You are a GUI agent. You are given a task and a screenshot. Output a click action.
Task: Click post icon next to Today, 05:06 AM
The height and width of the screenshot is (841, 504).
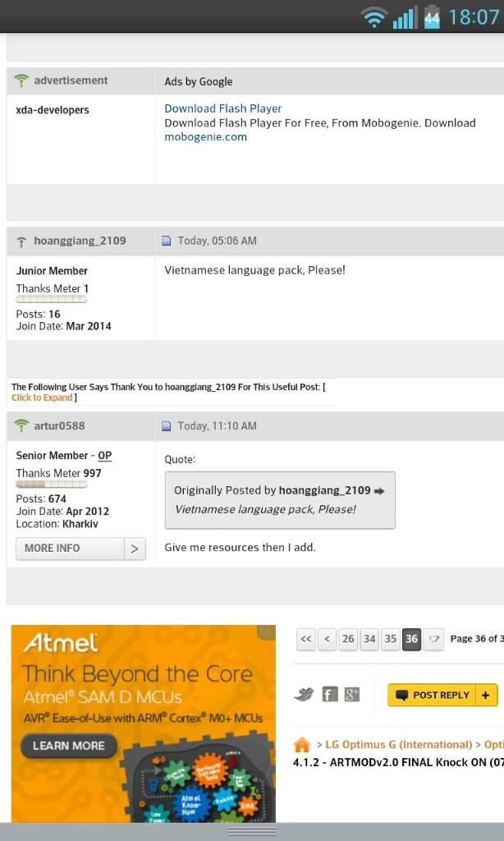pyautogui.click(x=166, y=241)
